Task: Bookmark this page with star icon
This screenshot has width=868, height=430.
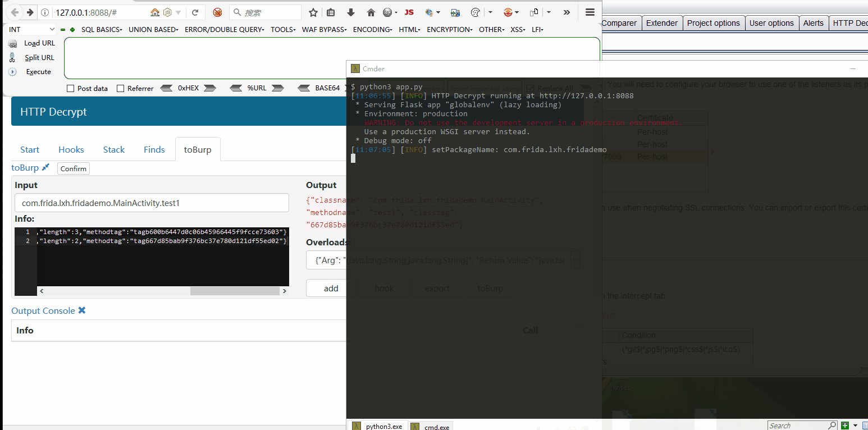Action: 314,12
